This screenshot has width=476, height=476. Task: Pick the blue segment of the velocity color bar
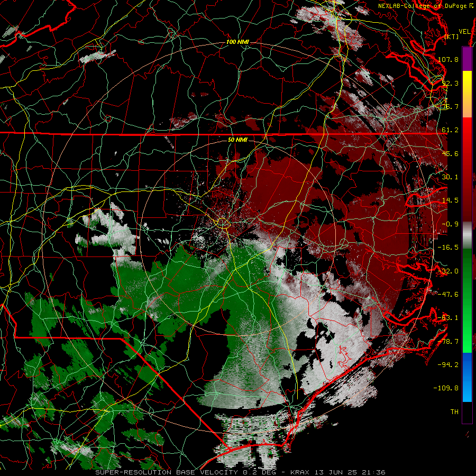(467, 377)
